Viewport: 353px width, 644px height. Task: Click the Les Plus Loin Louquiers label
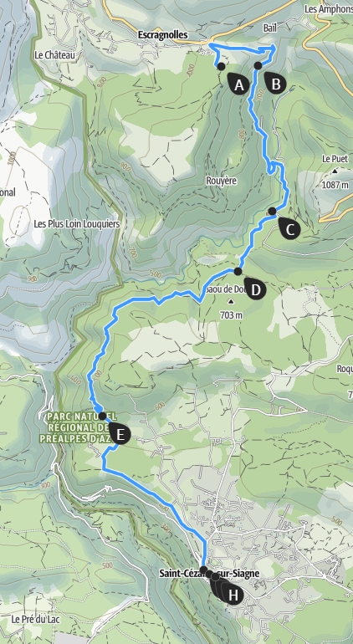click(77, 224)
